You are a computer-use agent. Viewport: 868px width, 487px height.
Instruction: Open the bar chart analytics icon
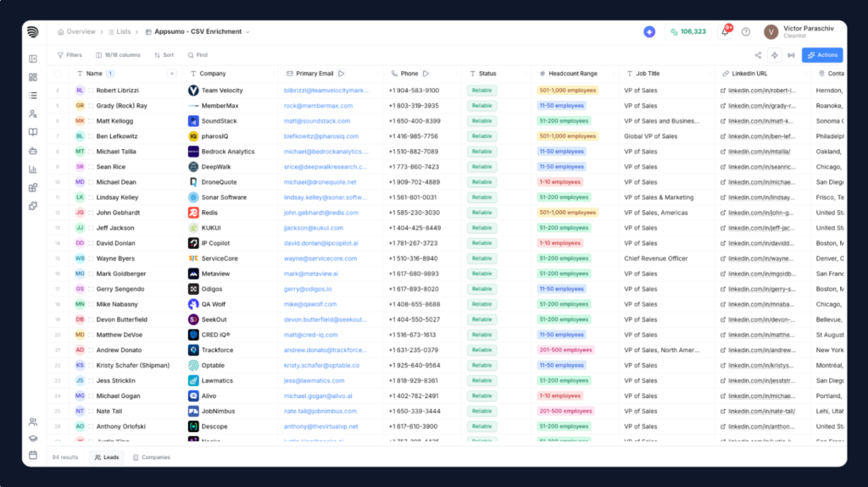point(33,169)
